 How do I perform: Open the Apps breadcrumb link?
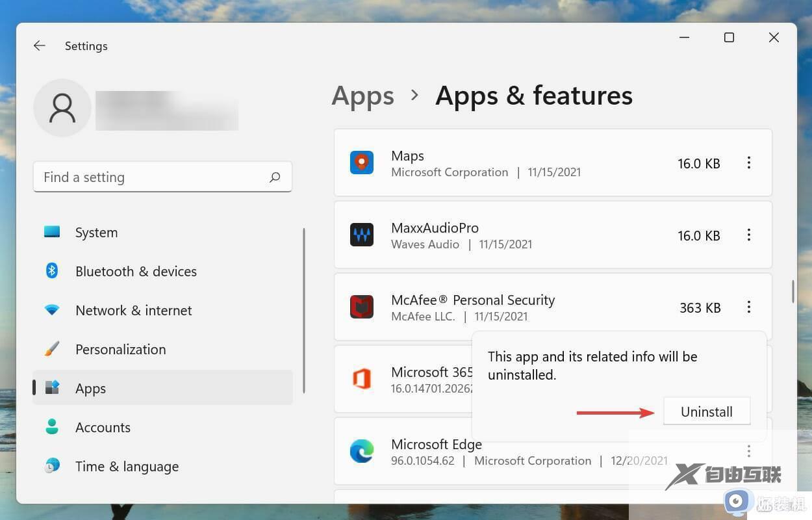coord(362,96)
